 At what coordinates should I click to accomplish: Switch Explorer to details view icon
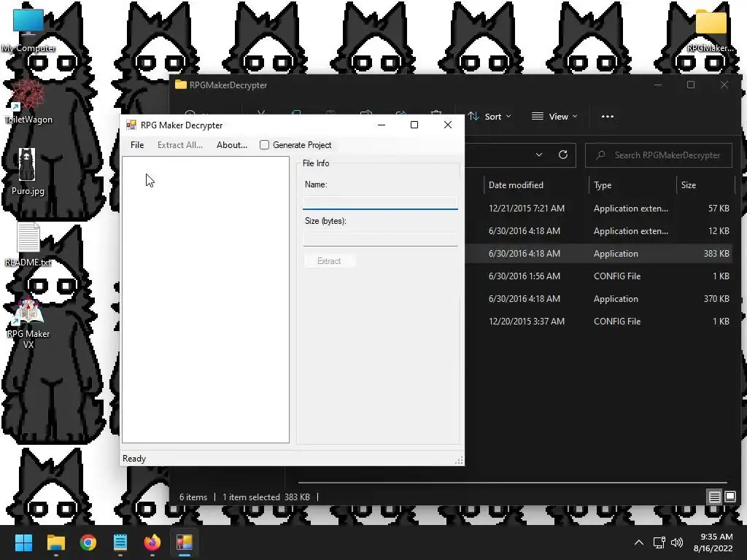tap(715, 497)
